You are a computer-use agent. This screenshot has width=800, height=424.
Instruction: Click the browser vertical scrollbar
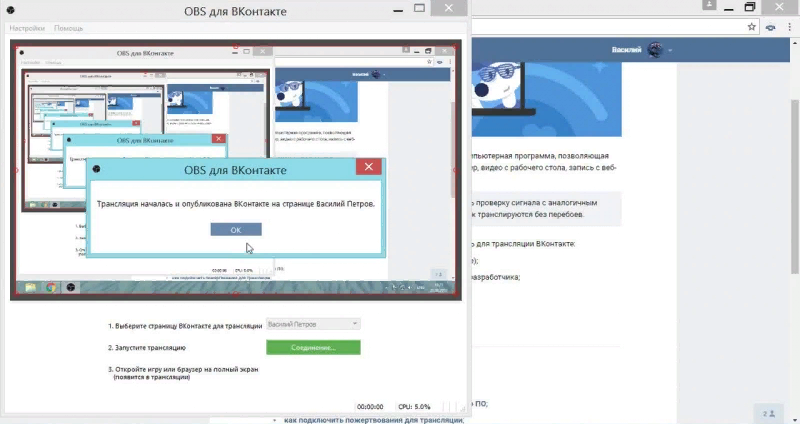tap(795, 186)
